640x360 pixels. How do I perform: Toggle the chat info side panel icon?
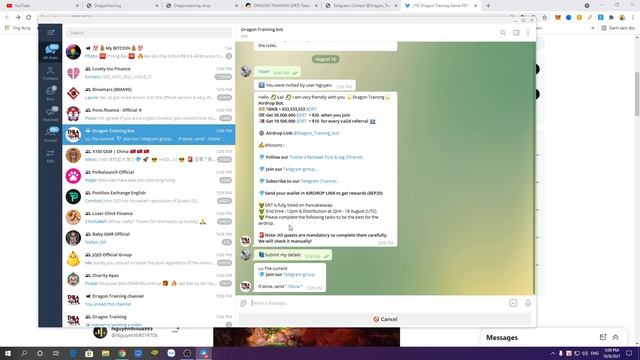pyautogui.click(x=516, y=33)
